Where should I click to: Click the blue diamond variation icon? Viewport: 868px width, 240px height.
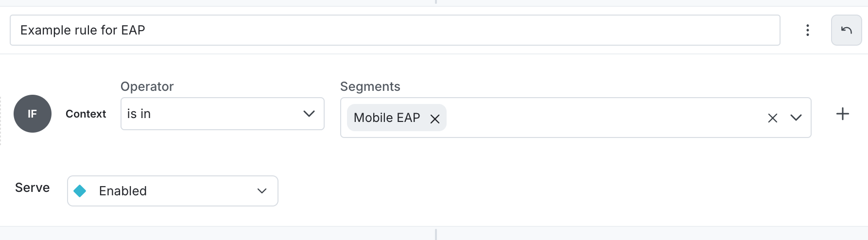(x=80, y=191)
